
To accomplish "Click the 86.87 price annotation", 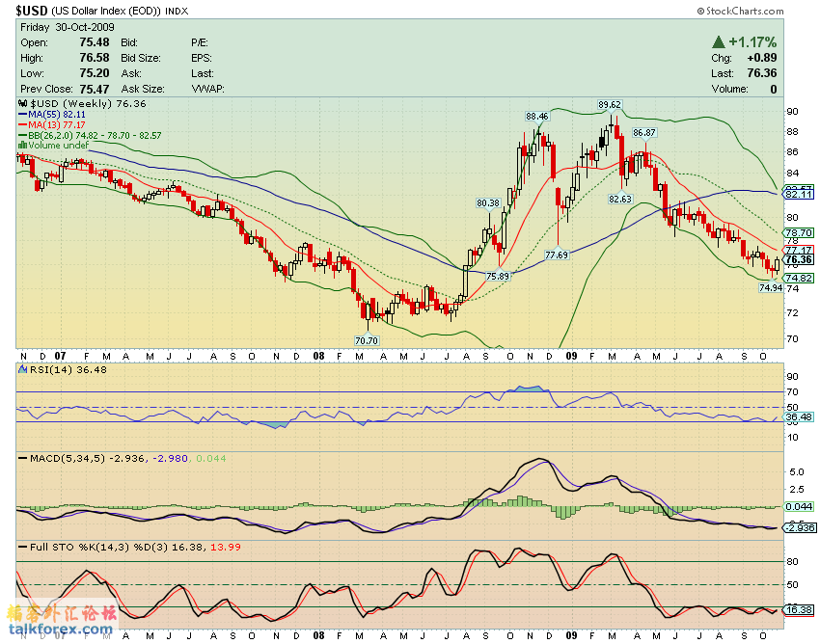I will pyautogui.click(x=643, y=133).
